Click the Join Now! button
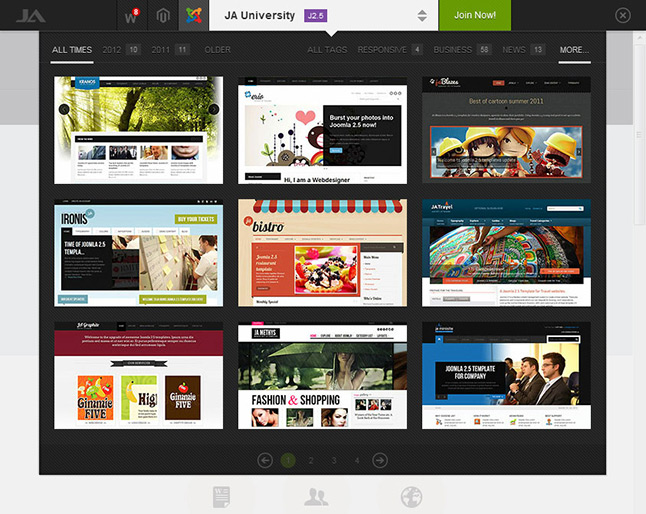Screen dimensions: 646x514 point(475,15)
